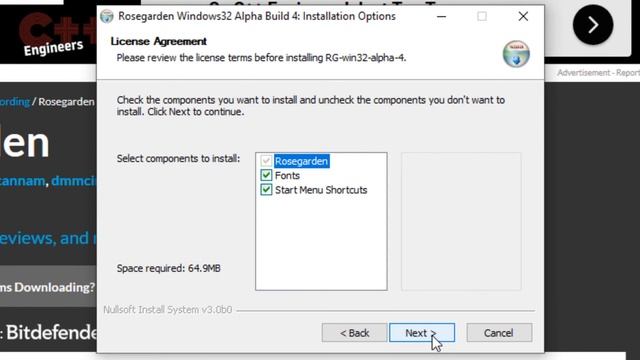The height and width of the screenshot is (360, 640).
Task: Open the C++ Engineers advertisement image
Action: point(48,32)
